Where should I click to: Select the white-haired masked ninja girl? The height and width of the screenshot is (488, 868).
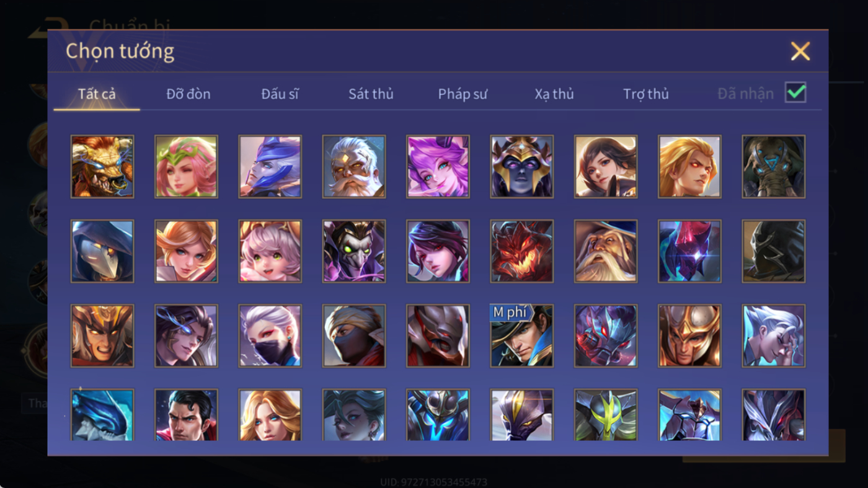pos(270,336)
